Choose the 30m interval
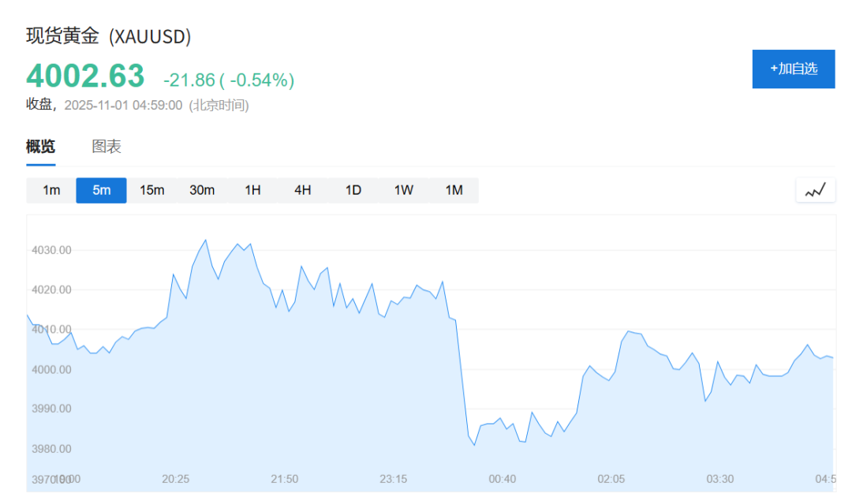This screenshot has height=504, width=852. (x=202, y=190)
